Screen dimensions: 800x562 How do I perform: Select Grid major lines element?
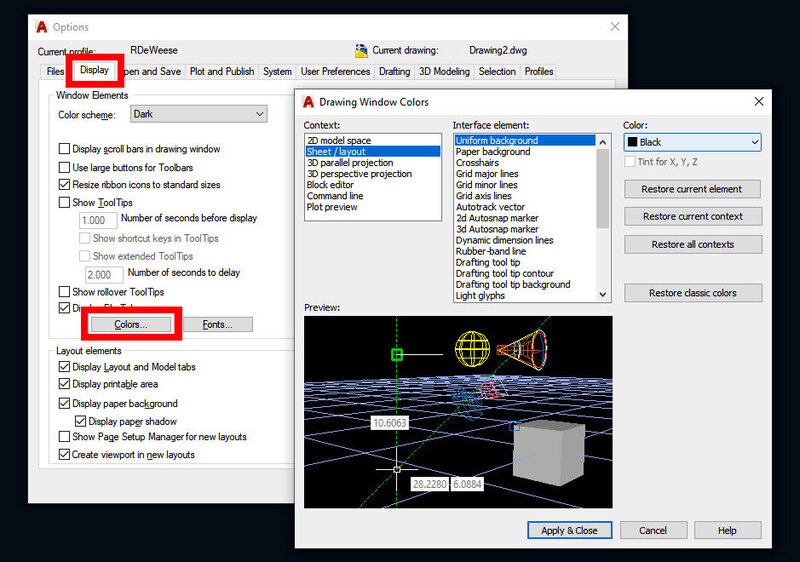click(x=525, y=174)
